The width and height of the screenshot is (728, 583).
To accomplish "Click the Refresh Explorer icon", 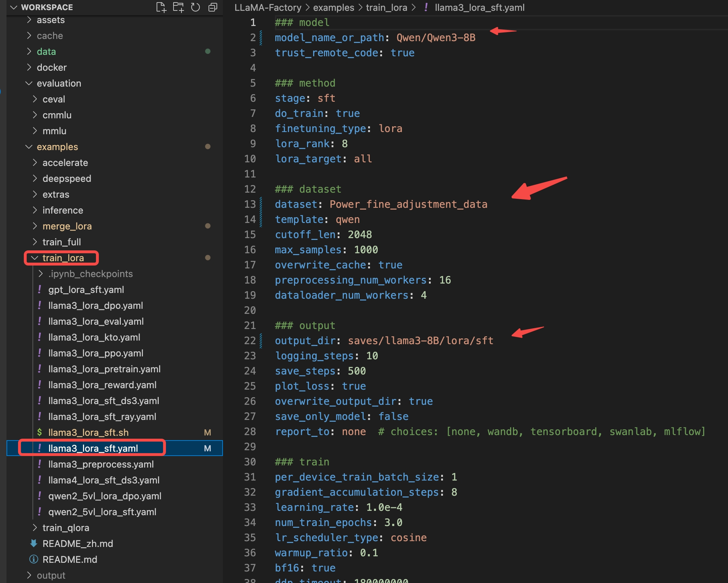I will [x=196, y=7].
